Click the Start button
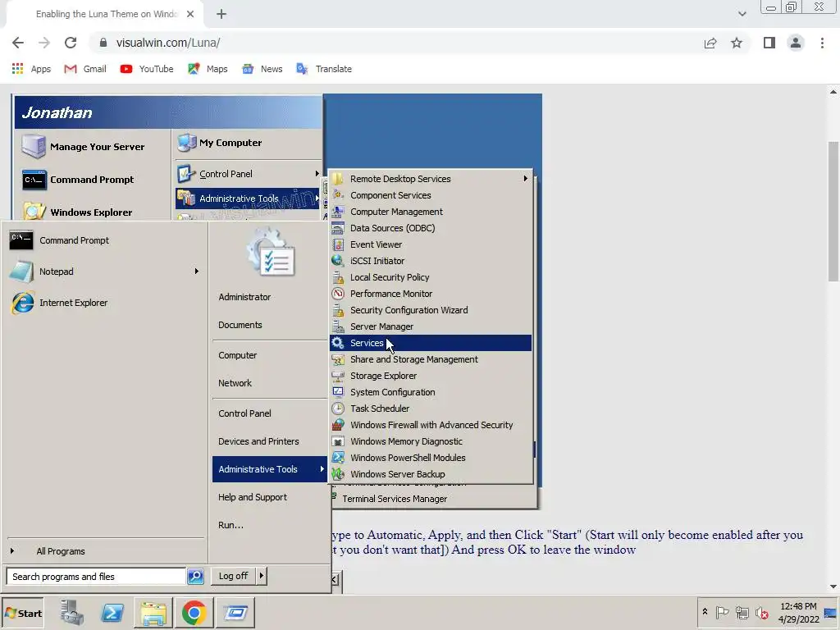840x630 pixels. (22, 613)
